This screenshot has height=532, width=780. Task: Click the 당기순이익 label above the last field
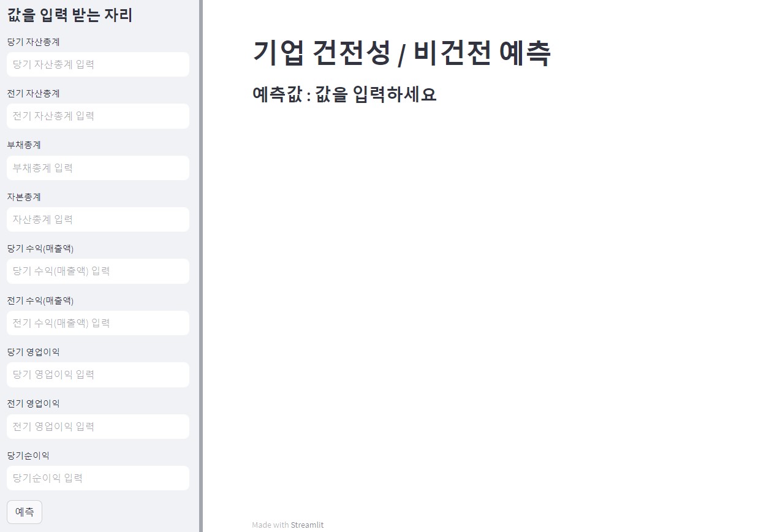28,455
